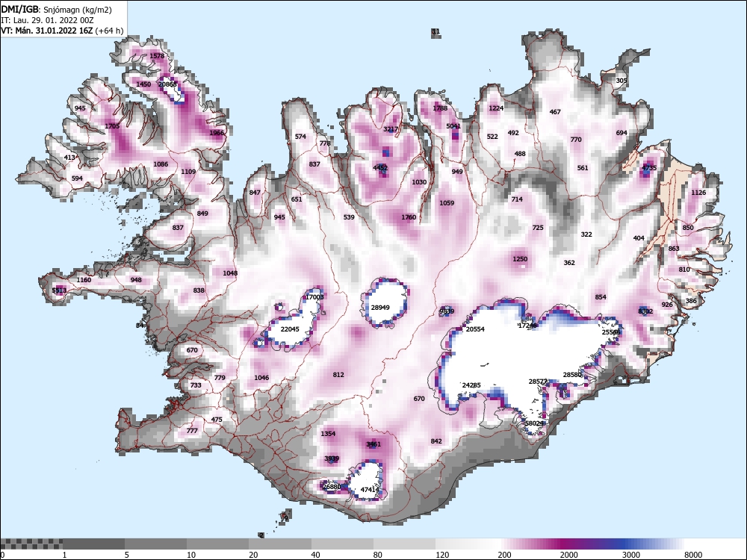Click the glacier value 28949
This screenshot has width=747, height=560.
(x=380, y=308)
